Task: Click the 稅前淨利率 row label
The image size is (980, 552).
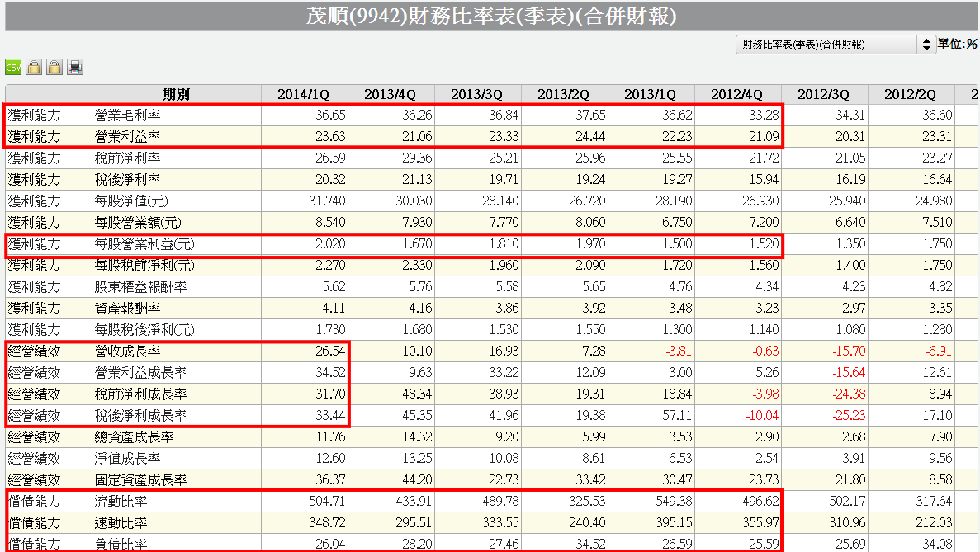Action: tap(127, 158)
